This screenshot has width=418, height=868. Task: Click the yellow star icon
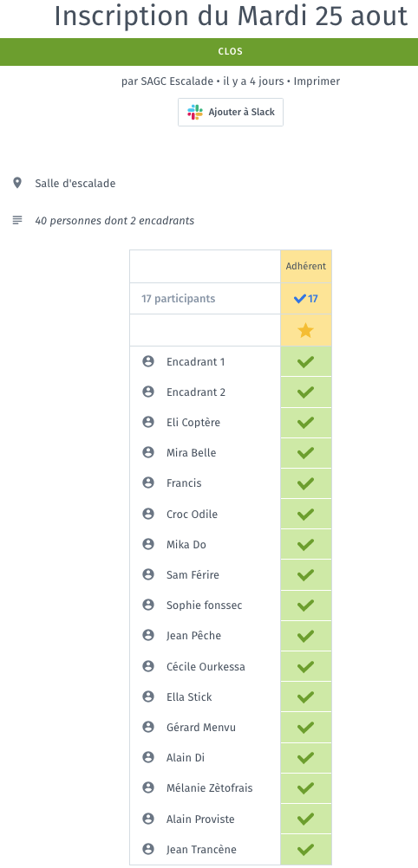tap(306, 331)
